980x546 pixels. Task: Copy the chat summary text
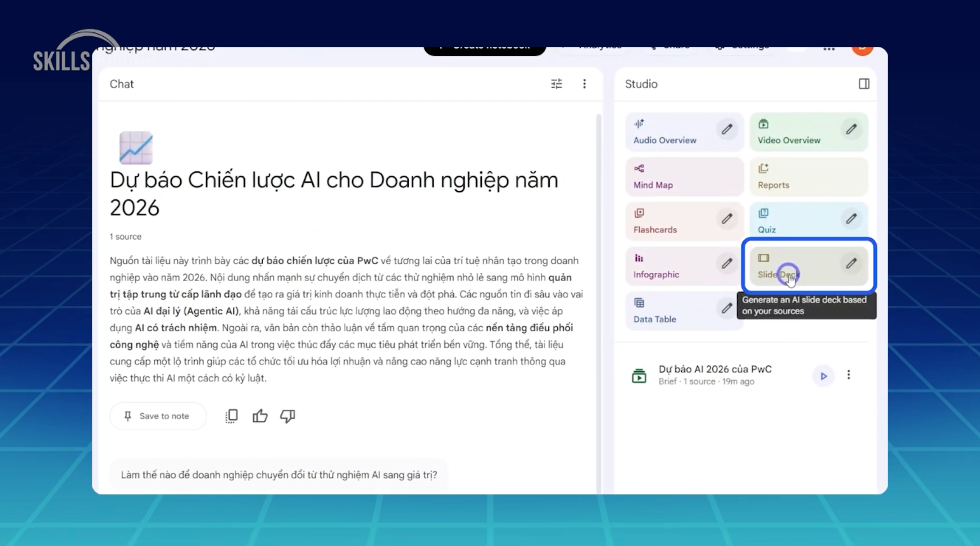tap(231, 415)
